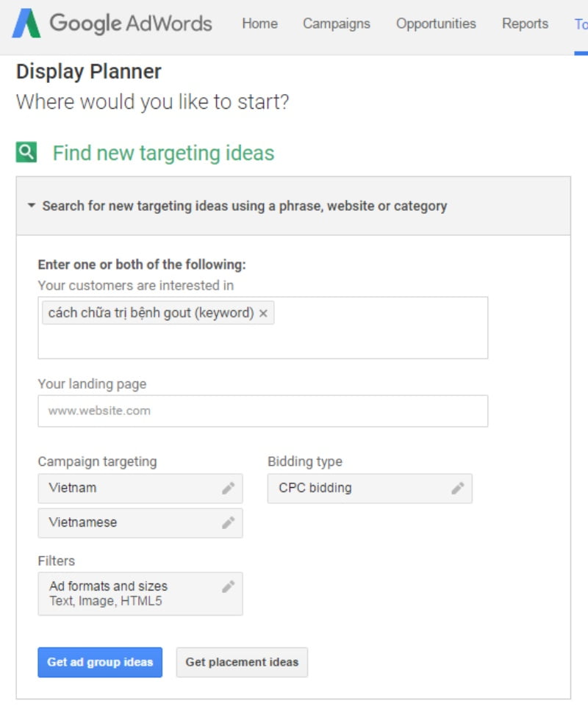Select the gout keyword chip text

tap(151, 313)
